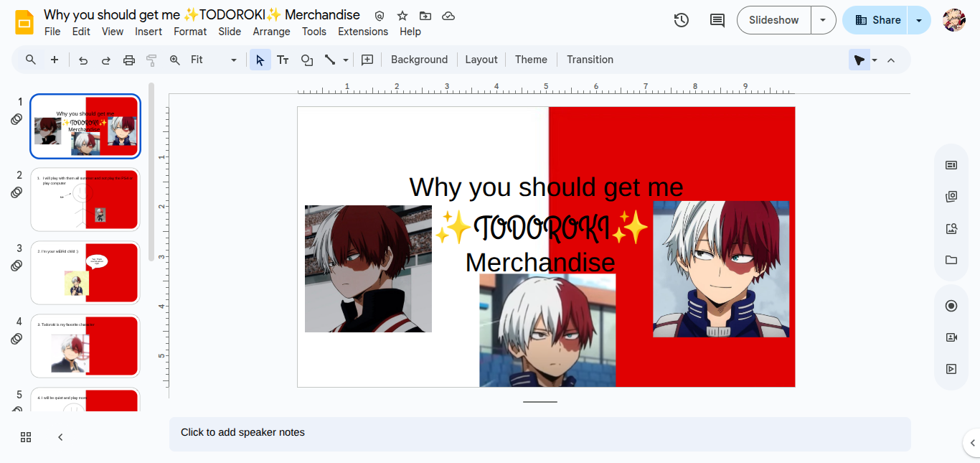
Task: Collapse the filmstrip panel
Action: 60,437
